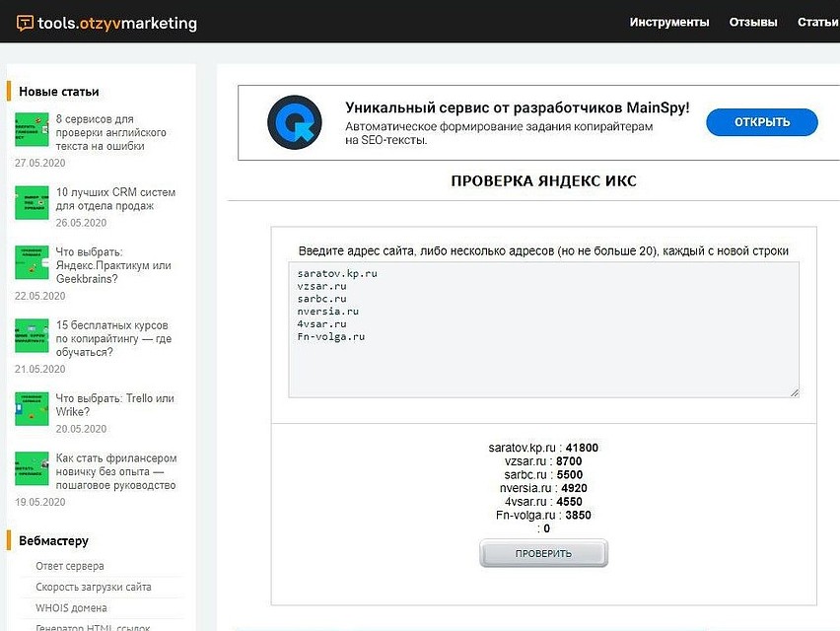Click the saratov.kp.ru : 41800 result
This screenshot has width=840, height=631.
(543, 448)
